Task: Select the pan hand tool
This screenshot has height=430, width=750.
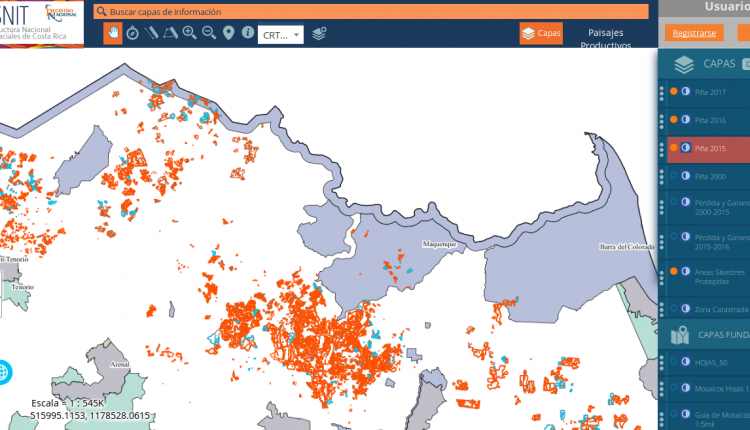Action: point(113,33)
